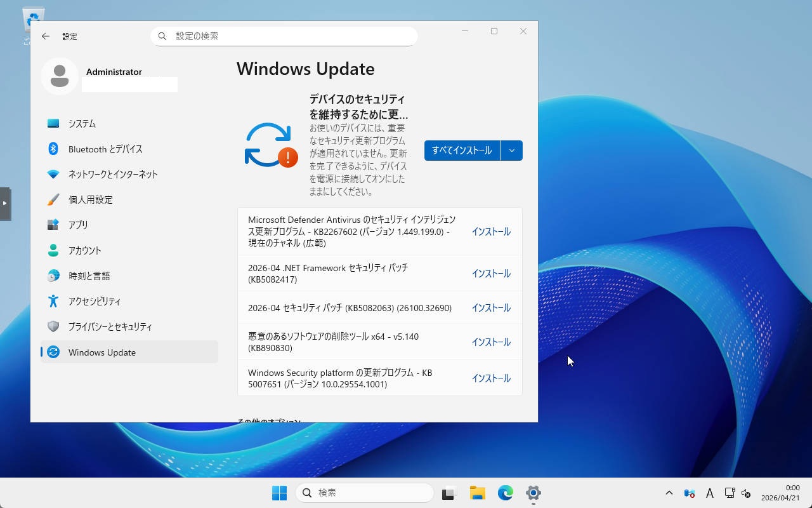
Task: Click the personalization paintbrush icon
Action: tap(53, 199)
